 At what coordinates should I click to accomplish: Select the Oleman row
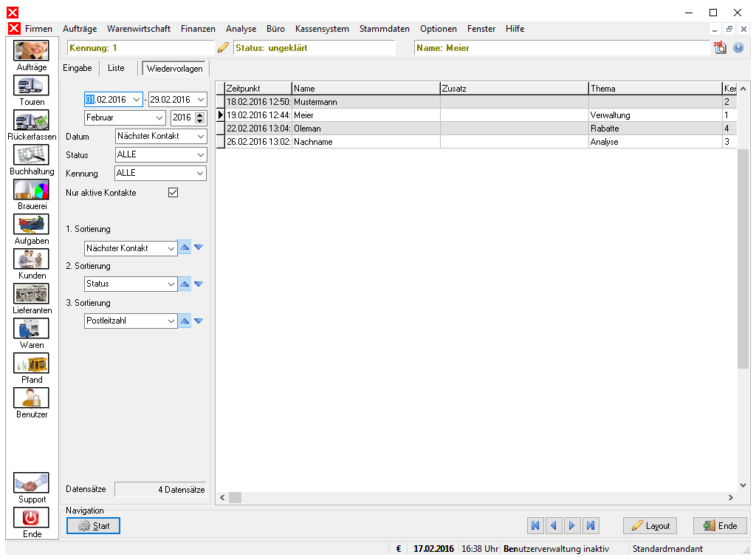(476, 129)
